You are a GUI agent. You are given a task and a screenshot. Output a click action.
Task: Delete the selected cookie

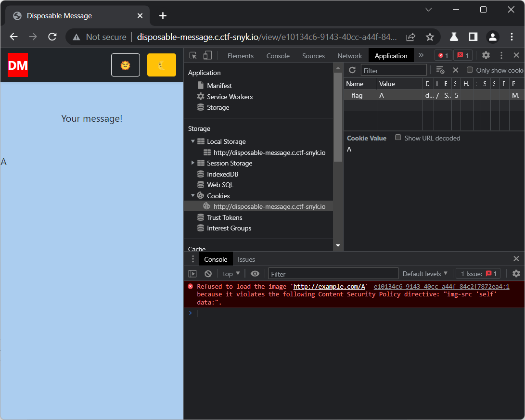coord(455,70)
